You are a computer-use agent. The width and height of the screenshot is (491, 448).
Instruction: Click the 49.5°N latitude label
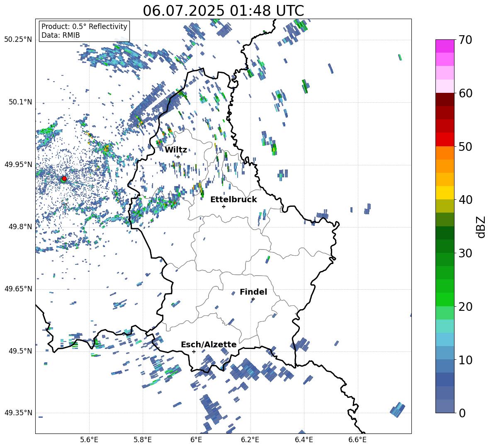point(20,351)
